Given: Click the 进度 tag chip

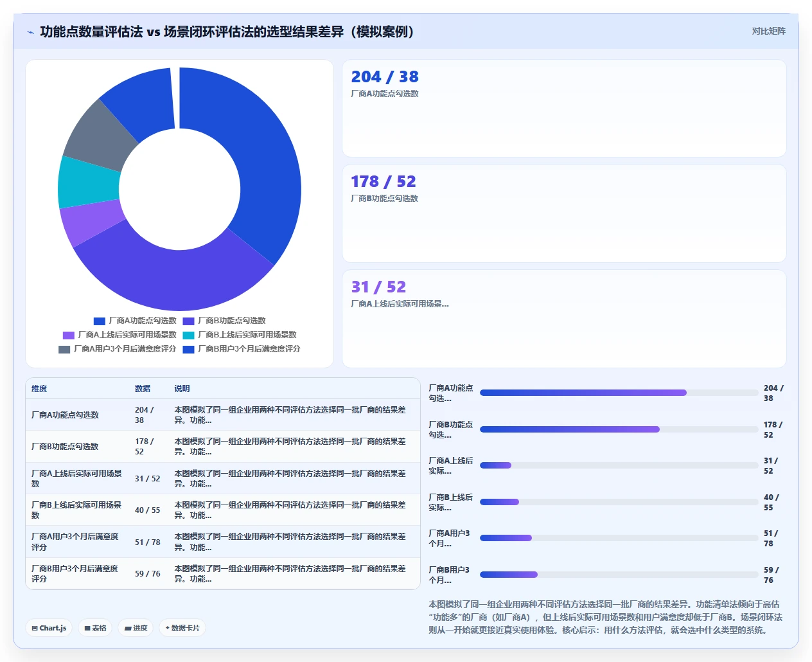Looking at the screenshot, I should click(136, 628).
